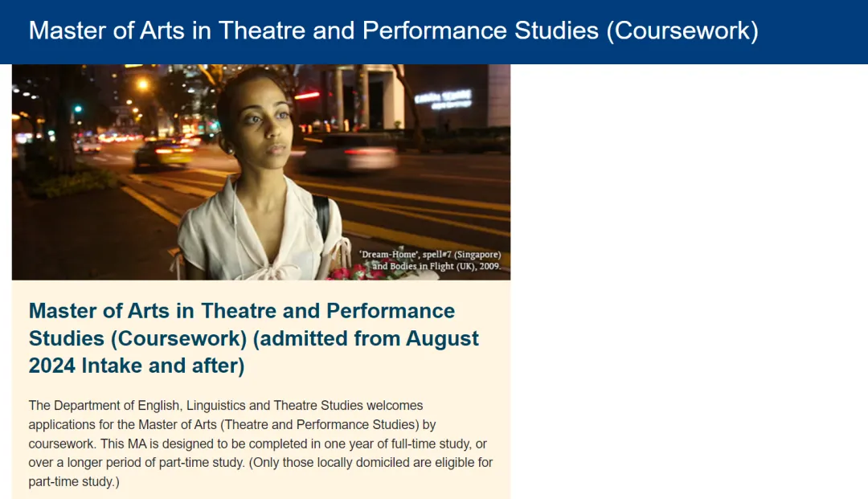Click the orange street lamp glow in the photo

coord(143,84)
